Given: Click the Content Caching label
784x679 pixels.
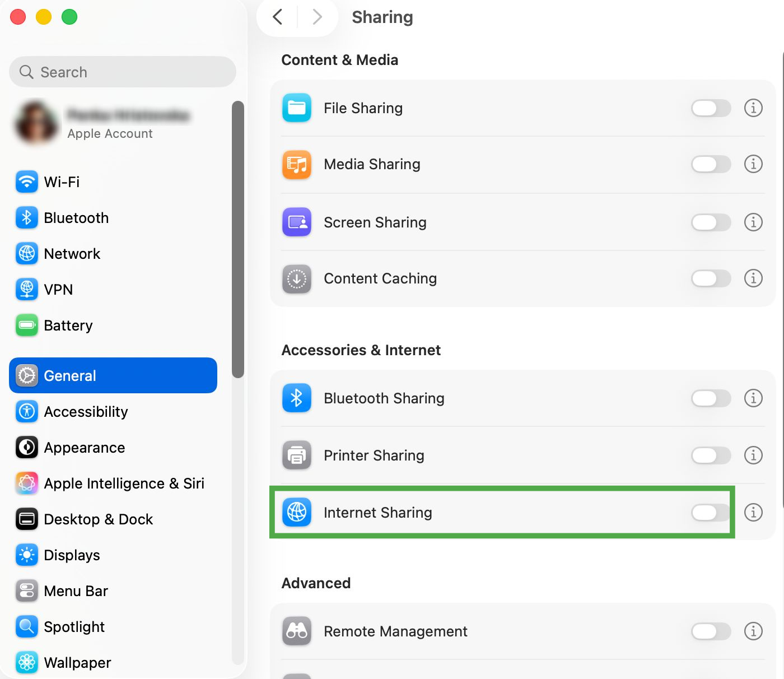Looking at the screenshot, I should (x=380, y=278).
